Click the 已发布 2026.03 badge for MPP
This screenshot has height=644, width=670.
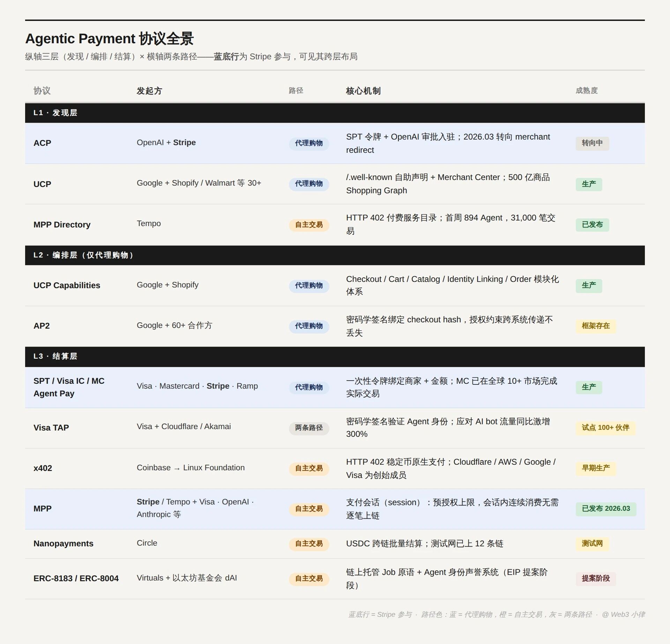(606, 509)
